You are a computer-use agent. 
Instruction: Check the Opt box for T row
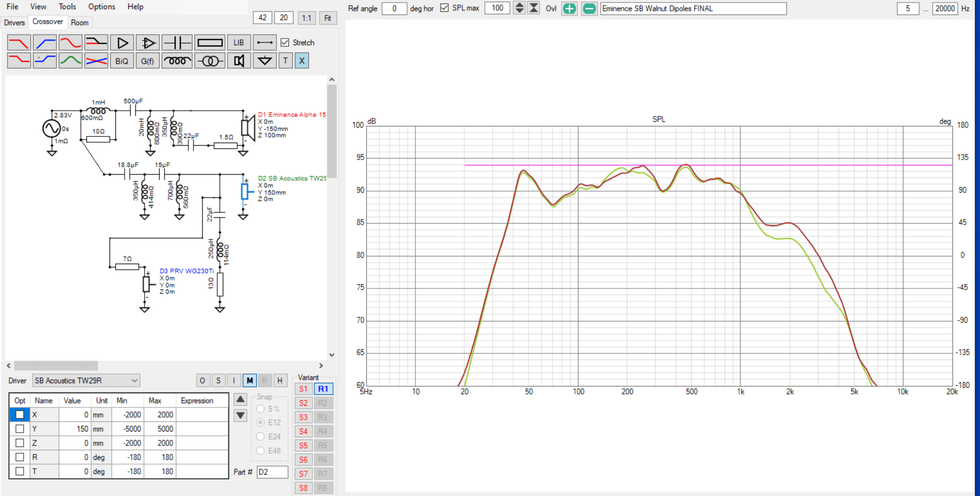(x=20, y=471)
